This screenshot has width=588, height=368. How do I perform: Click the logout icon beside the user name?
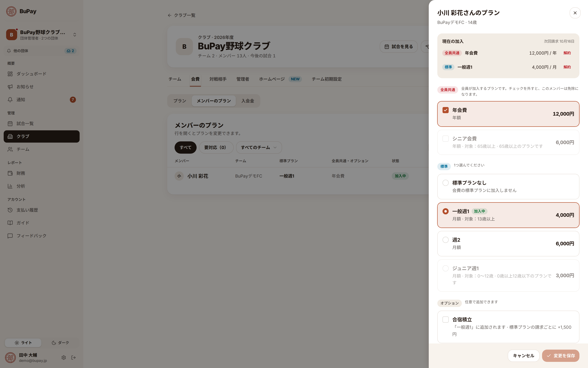[73, 358]
